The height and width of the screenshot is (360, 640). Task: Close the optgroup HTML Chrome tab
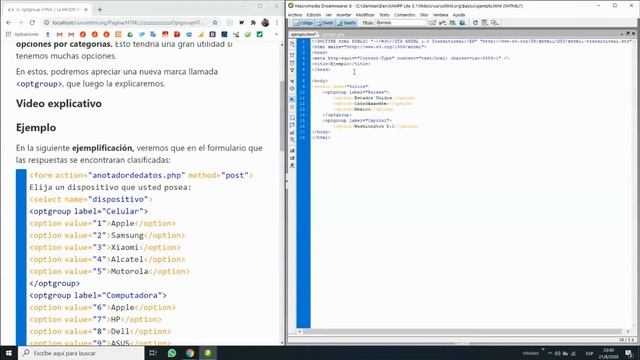[x=86, y=9]
